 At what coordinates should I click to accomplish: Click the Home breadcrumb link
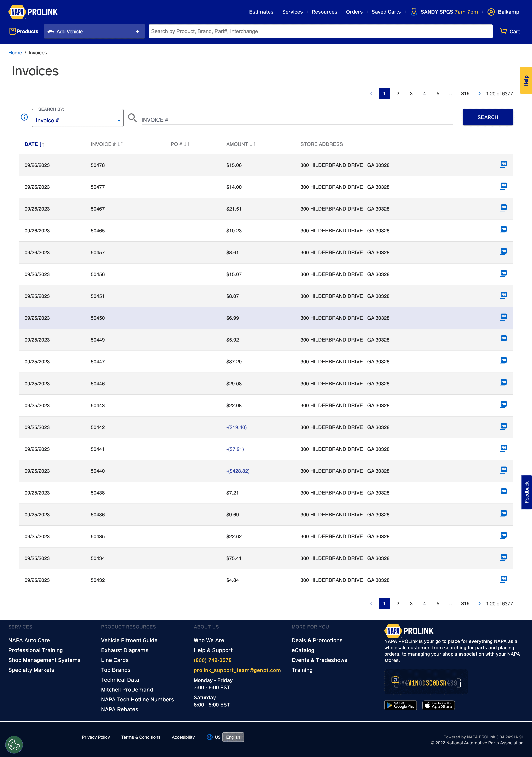15,53
